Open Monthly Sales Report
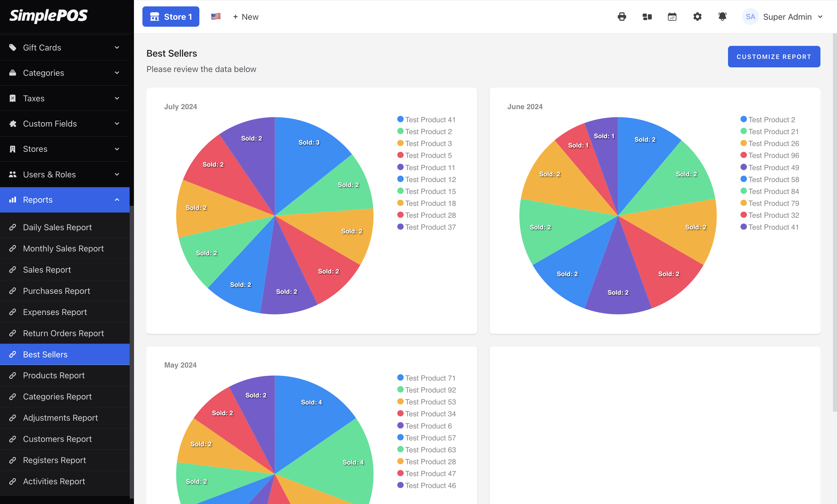The height and width of the screenshot is (504, 837). [63, 249]
